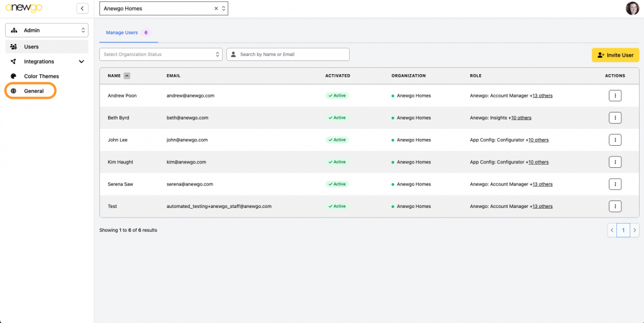Select page 1 in pagination

click(623, 230)
